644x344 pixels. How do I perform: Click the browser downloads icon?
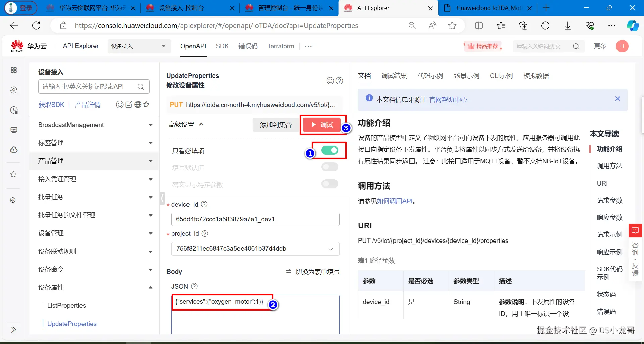point(568,26)
